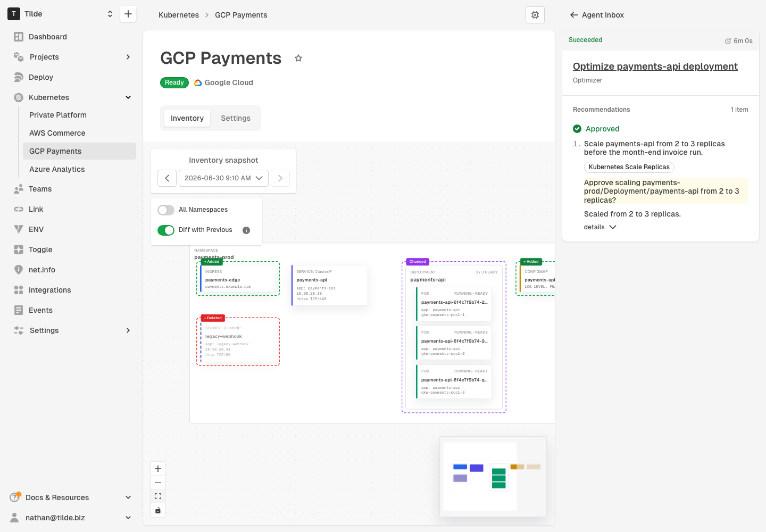Click the ENV icon in sidebar
Image resolution: width=766 pixels, height=532 pixels.
tap(19, 229)
